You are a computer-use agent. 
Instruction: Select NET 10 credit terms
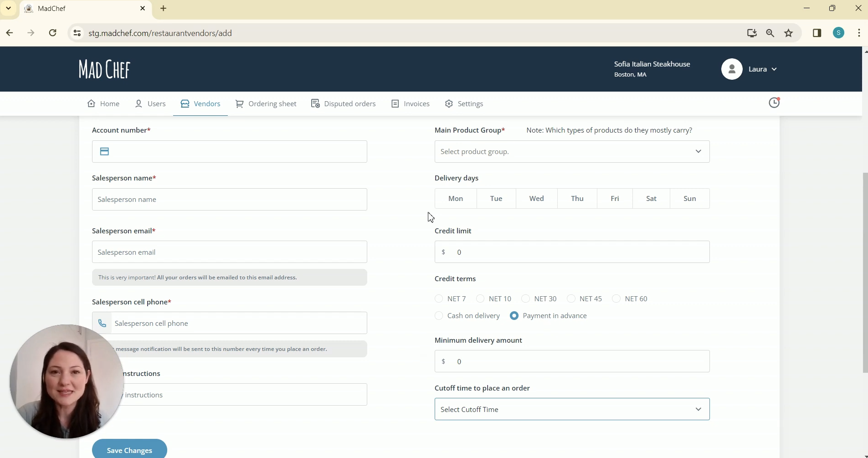click(x=481, y=299)
